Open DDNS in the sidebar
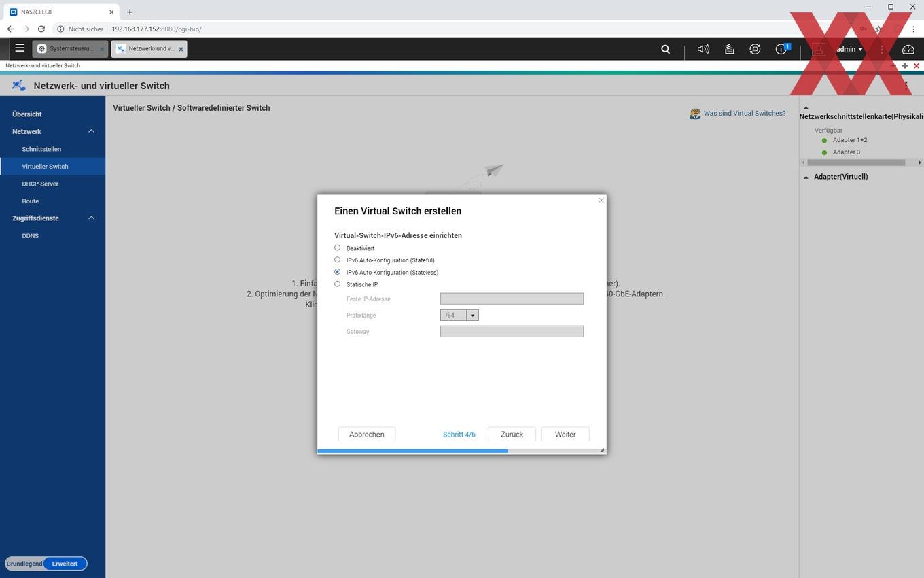This screenshot has height=578, width=924. (31, 236)
